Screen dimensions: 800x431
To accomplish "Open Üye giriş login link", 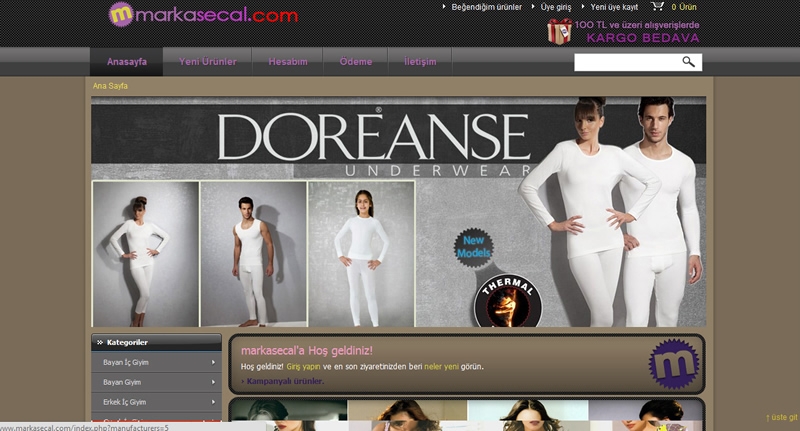I will pos(556,7).
